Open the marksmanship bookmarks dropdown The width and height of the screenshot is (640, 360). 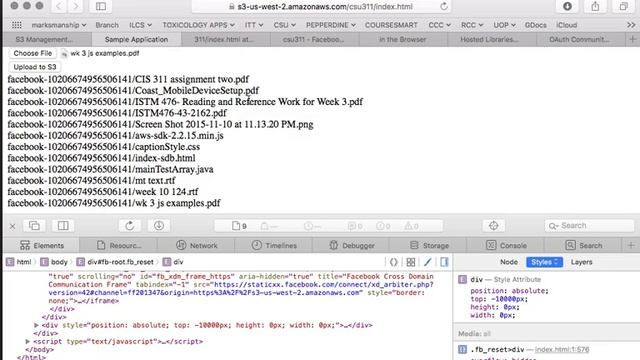coord(58,25)
